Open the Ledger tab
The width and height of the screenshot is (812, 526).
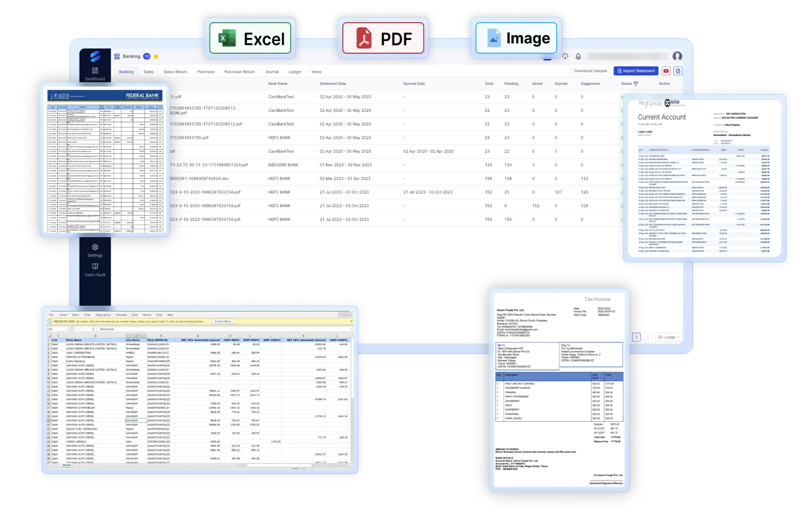point(295,72)
